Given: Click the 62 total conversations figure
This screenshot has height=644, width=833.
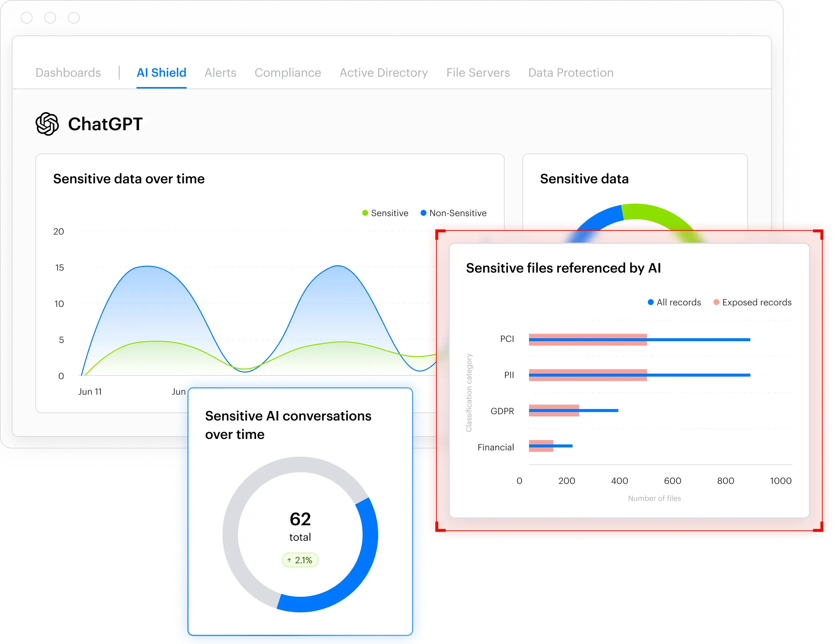Looking at the screenshot, I should [300, 519].
